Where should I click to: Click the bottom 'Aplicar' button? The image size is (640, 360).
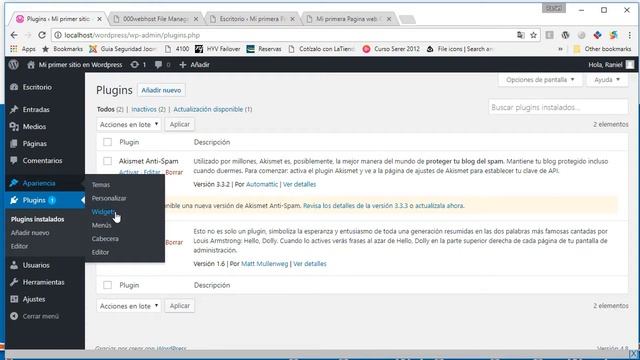180,306
